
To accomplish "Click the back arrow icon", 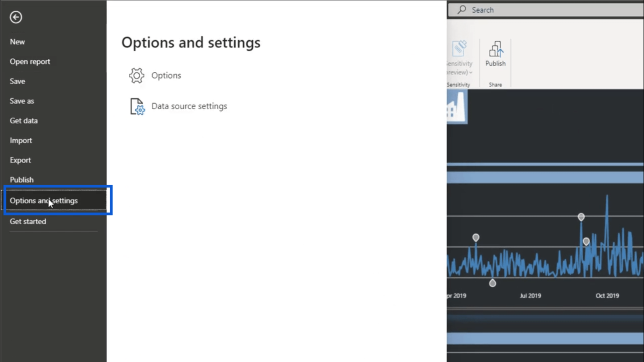I will 16,17.
